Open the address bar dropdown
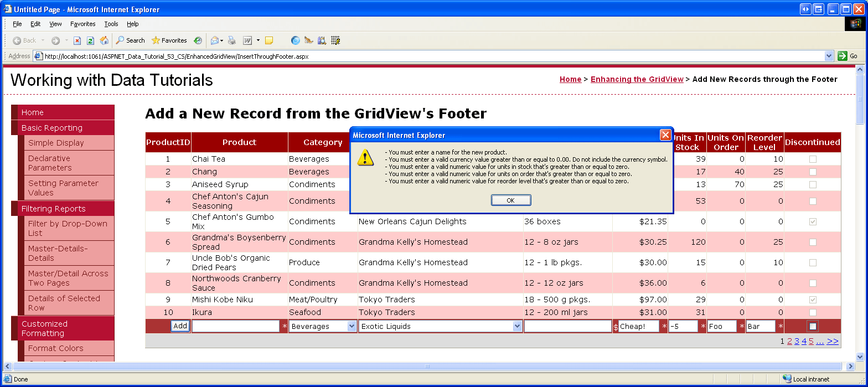The height and width of the screenshot is (387, 868). click(x=829, y=56)
